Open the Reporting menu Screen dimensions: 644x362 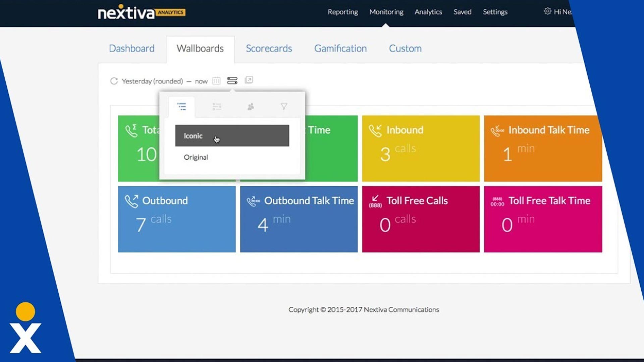tap(343, 12)
